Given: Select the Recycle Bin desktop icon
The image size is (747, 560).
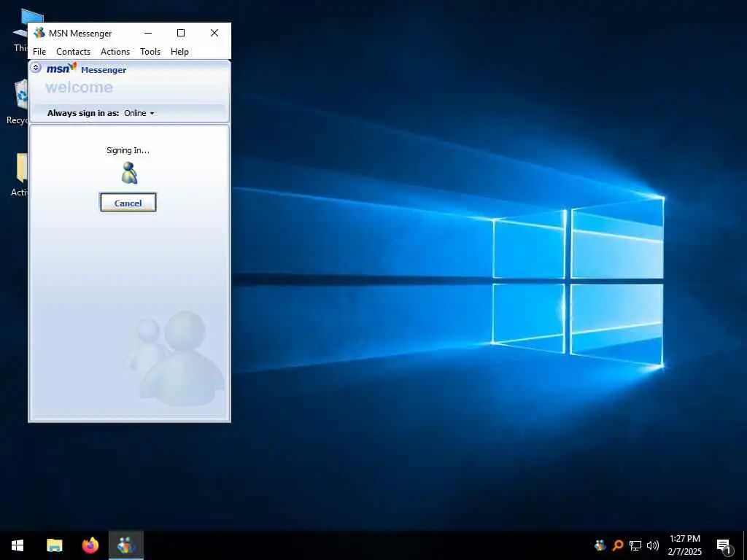Looking at the screenshot, I should (x=18, y=102).
